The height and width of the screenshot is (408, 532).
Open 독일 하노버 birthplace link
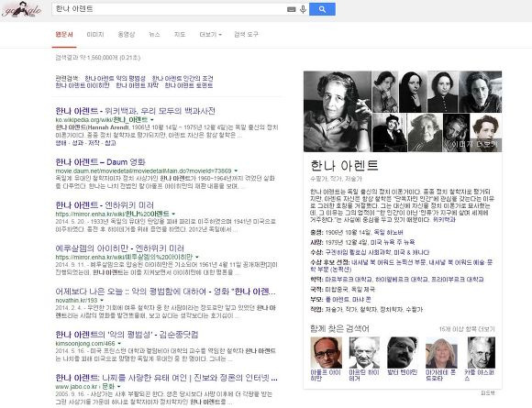click(x=389, y=232)
